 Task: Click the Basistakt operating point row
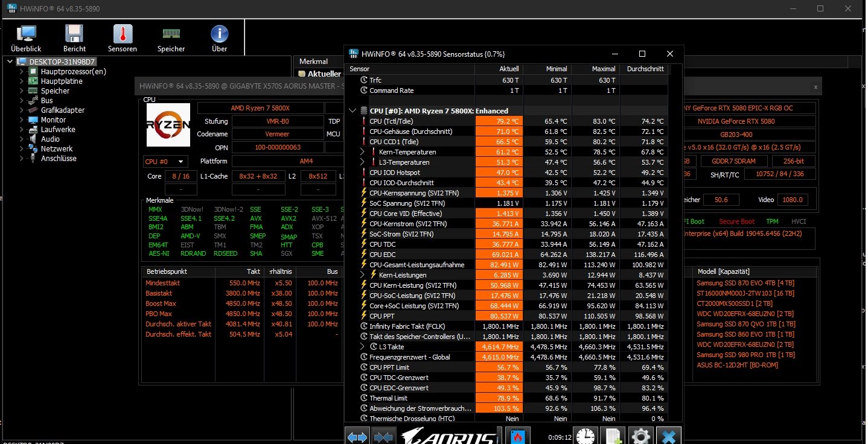pyautogui.click(x=241, y=293)
